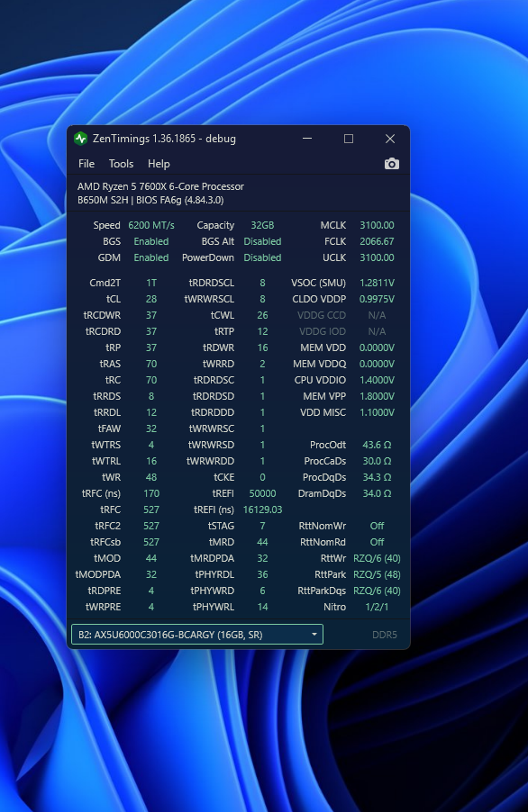This screenshot has height=812, width=528.
Task: Click the CPU VDDIO value 1.4000V
Action: [x=377, y=380]
